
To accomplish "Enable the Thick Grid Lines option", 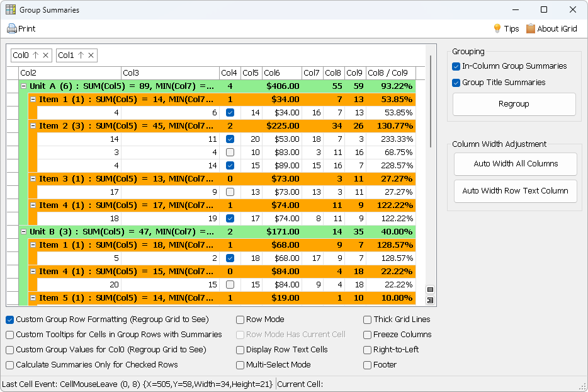I will (x=367, y=320).
